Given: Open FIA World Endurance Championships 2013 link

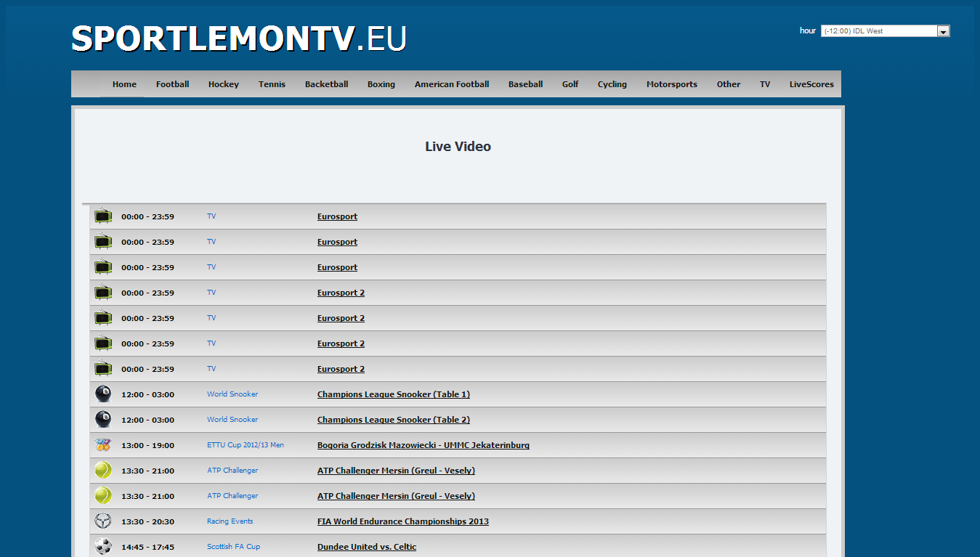Looking at the screenshot, I should pos(403,521).
